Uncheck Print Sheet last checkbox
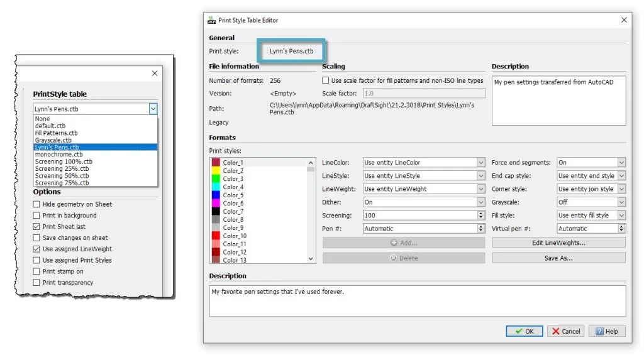 coord(36,227)
